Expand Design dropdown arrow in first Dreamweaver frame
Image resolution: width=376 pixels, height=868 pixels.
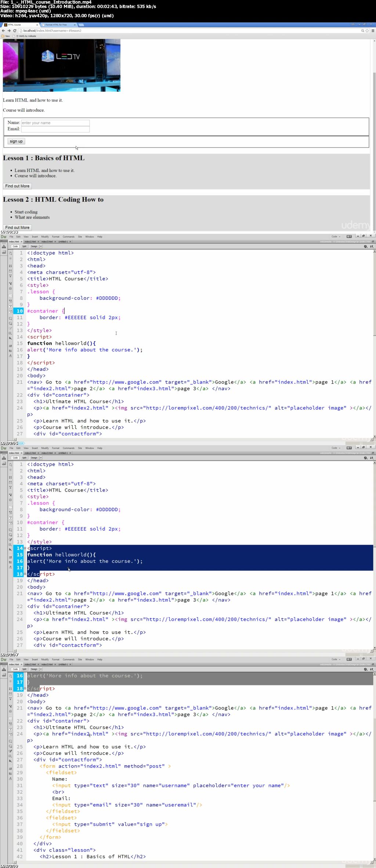point(41,246)
